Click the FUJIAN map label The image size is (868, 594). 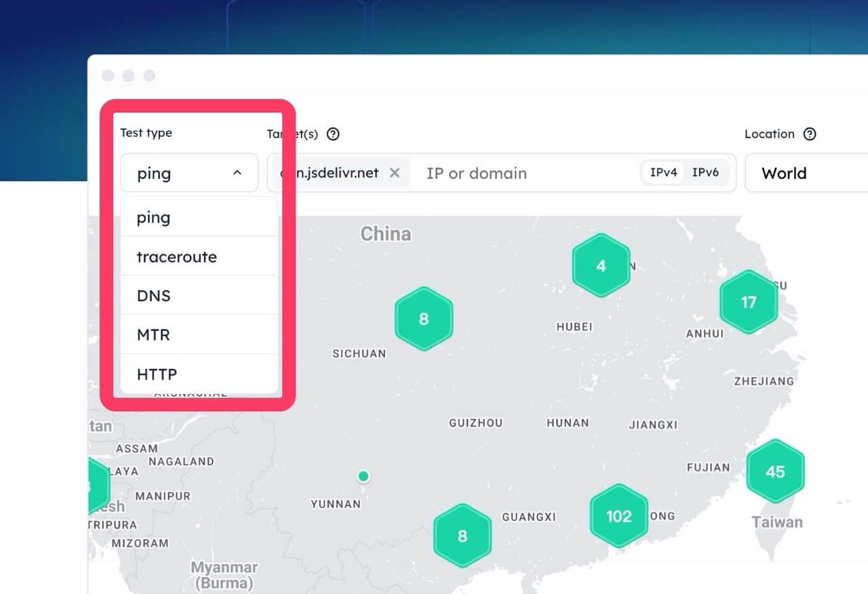708,467
